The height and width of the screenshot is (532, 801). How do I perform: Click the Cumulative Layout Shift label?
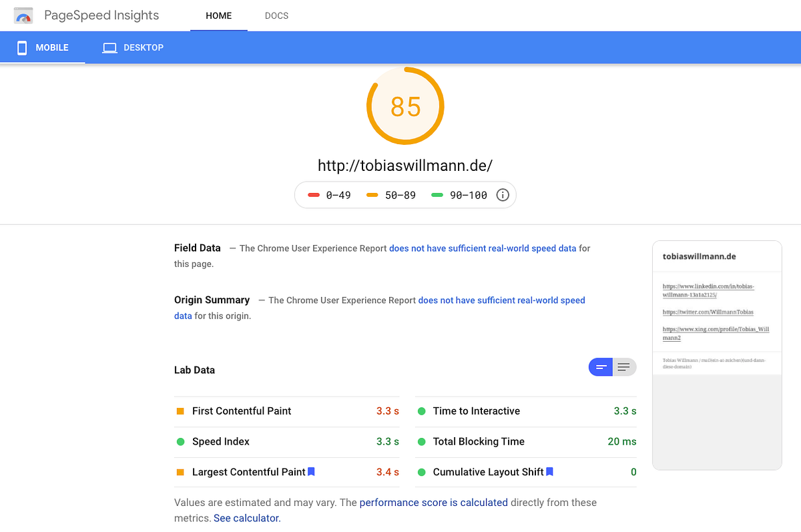[489, 473]
